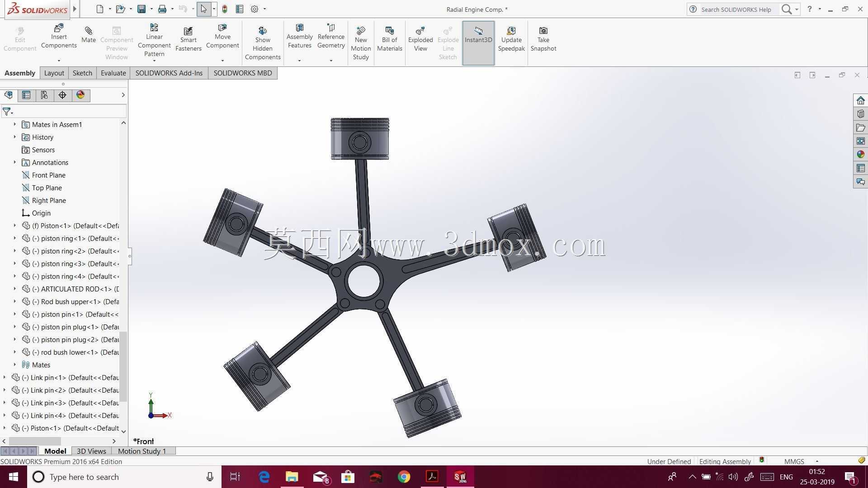Switch to 3D Views tab
The height and width of the screenshot is (488, 868).
(x=91, y=451)
